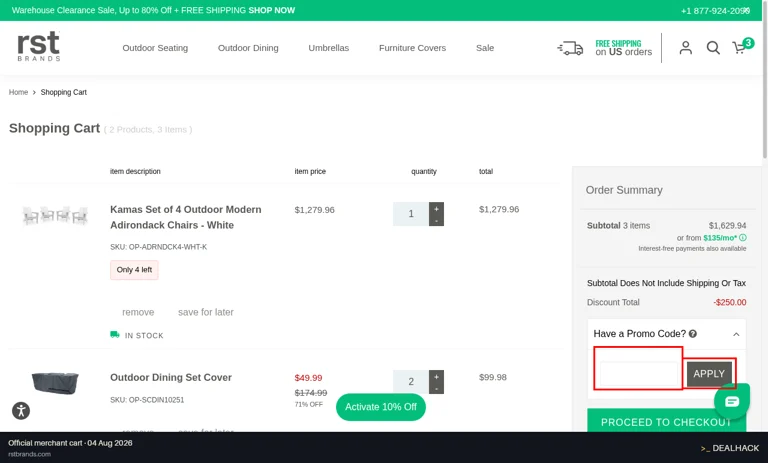
Task: Click the promo code help question icon
Action: 693,334
